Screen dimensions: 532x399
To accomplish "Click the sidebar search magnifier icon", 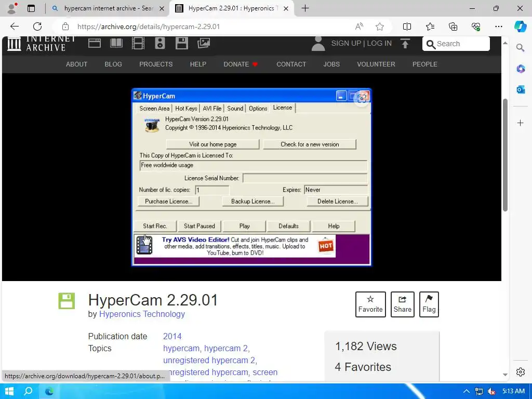I will [x=520, y=47].
